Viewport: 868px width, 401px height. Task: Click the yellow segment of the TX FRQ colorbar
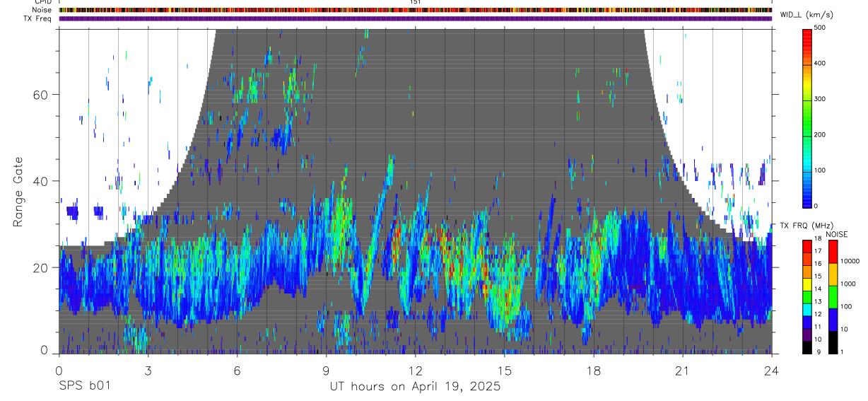click(807, 283)
